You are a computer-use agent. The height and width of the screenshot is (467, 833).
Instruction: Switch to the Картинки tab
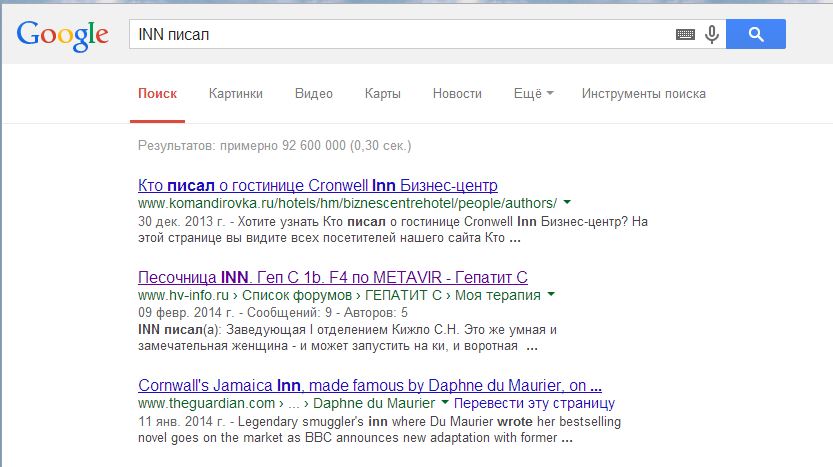pyautogui.click(x=235, y=94)
